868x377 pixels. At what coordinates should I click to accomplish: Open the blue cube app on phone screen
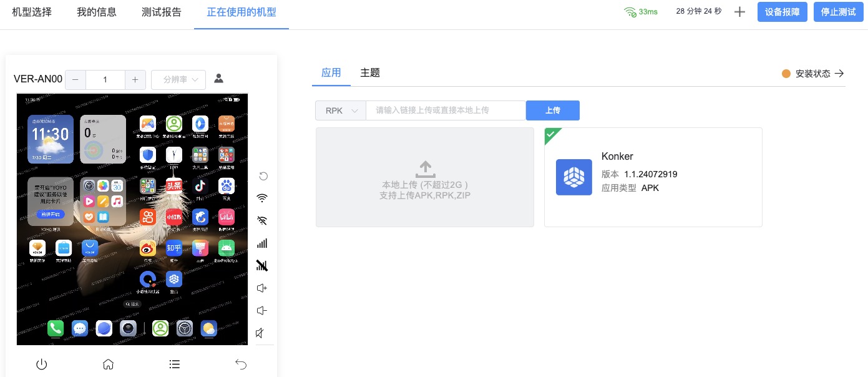(x=173, y=278)
